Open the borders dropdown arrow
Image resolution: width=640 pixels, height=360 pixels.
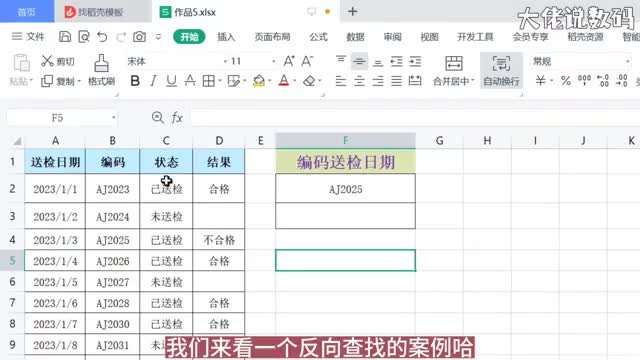(220, 81)
